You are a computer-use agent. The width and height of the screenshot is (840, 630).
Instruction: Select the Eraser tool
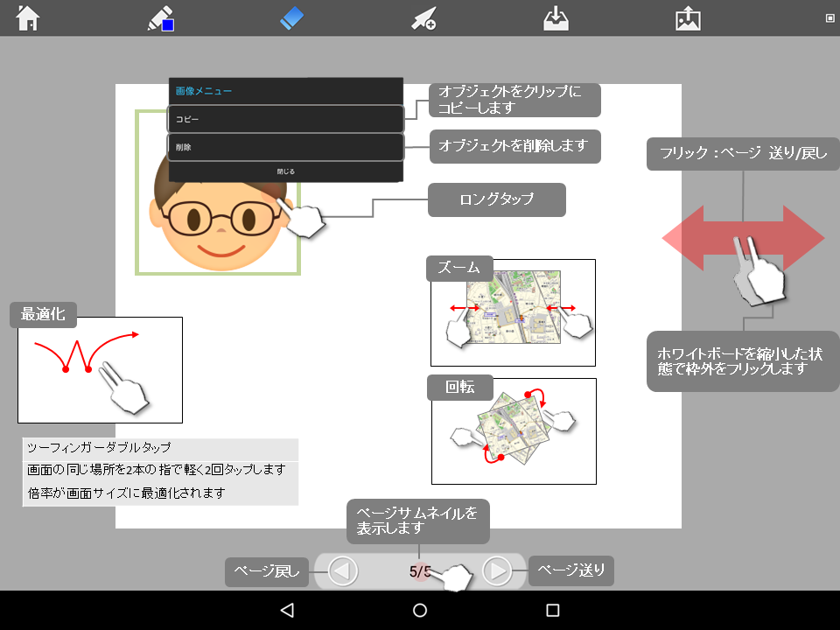(x=292, y=17)
